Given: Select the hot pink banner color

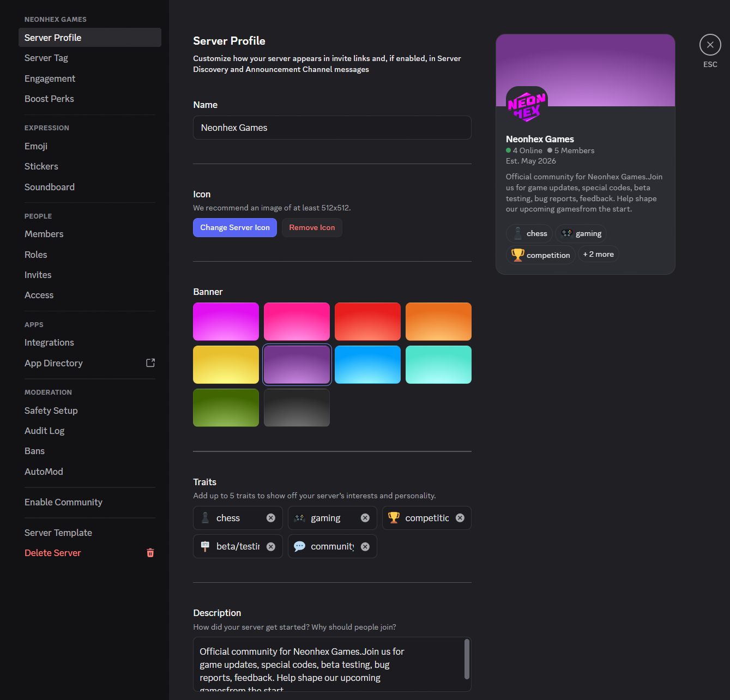Looking at the screenshot, I should click(297, 322).
